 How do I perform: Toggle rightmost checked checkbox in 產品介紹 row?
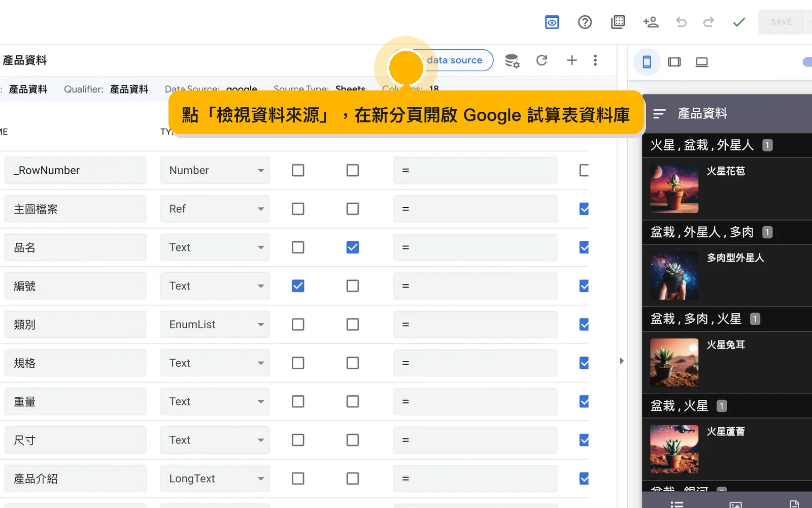point(584,479)
